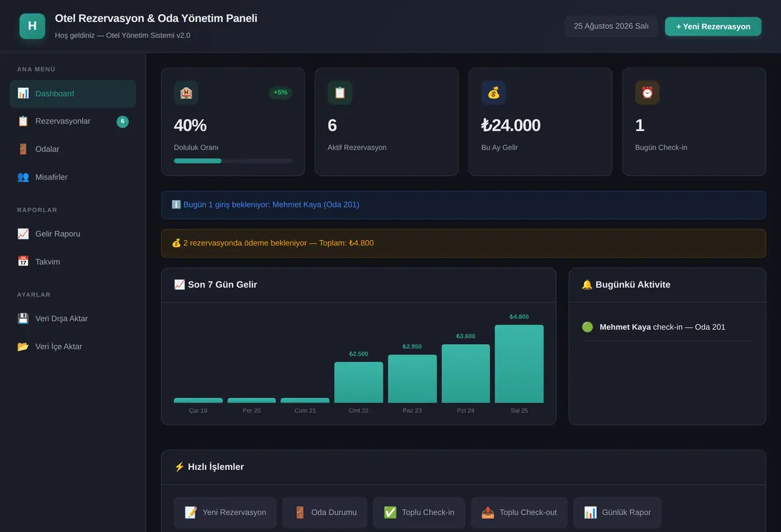Image resolution: width=781 pixels, height=532 pixels.
Task: Click the lightning icon in Hızlı İşlemler header
Action: 180,467
